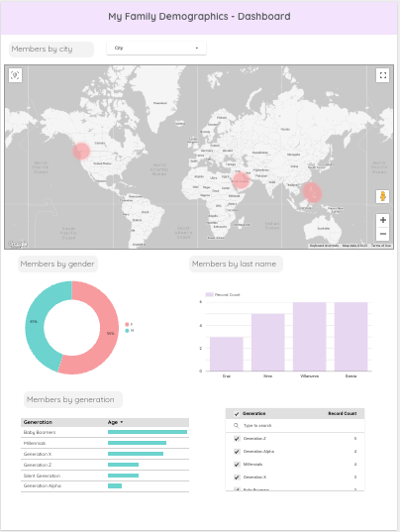Select the Millennials table row label
This screenshot has width=400, height=532.
pos(35,443)
